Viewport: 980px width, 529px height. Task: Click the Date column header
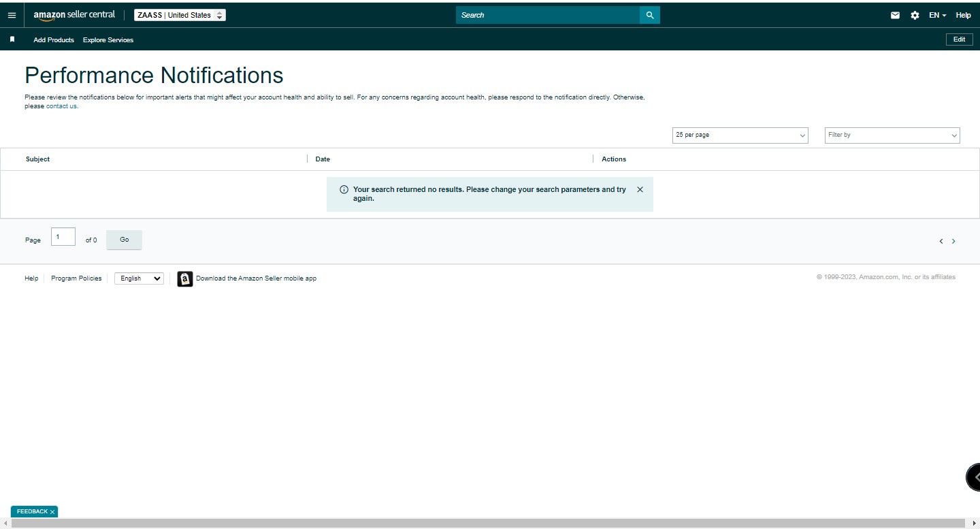coord(323,159)
